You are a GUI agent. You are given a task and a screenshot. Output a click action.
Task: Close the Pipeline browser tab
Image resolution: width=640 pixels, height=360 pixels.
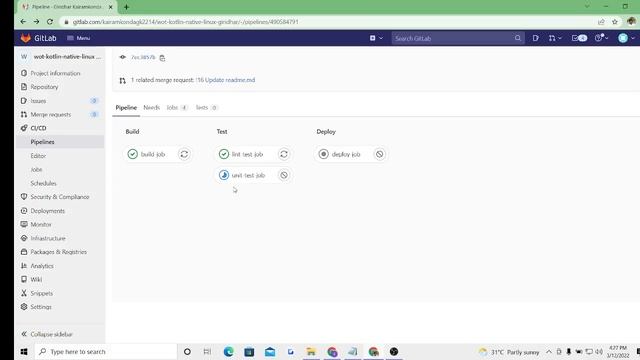(110, 7)
